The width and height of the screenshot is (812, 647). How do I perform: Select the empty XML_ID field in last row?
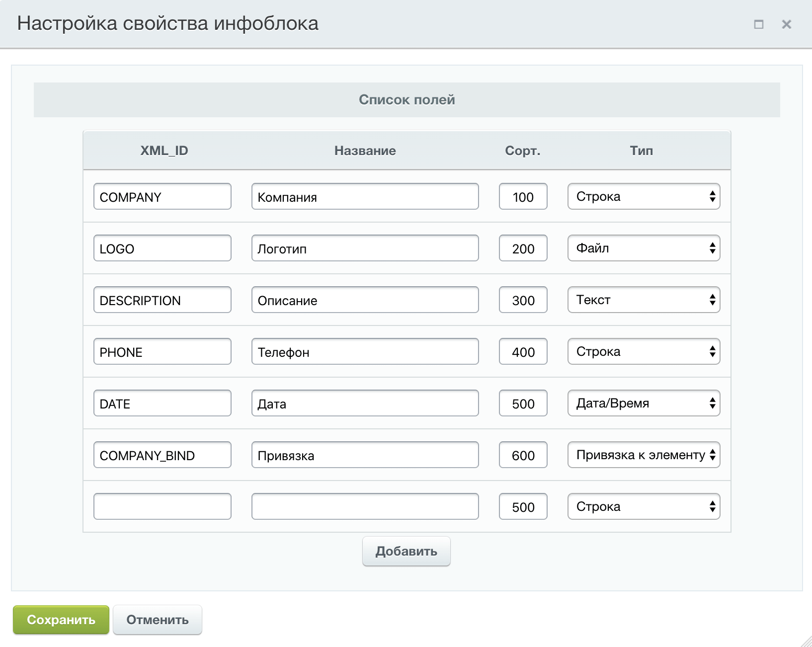(162, 507)
